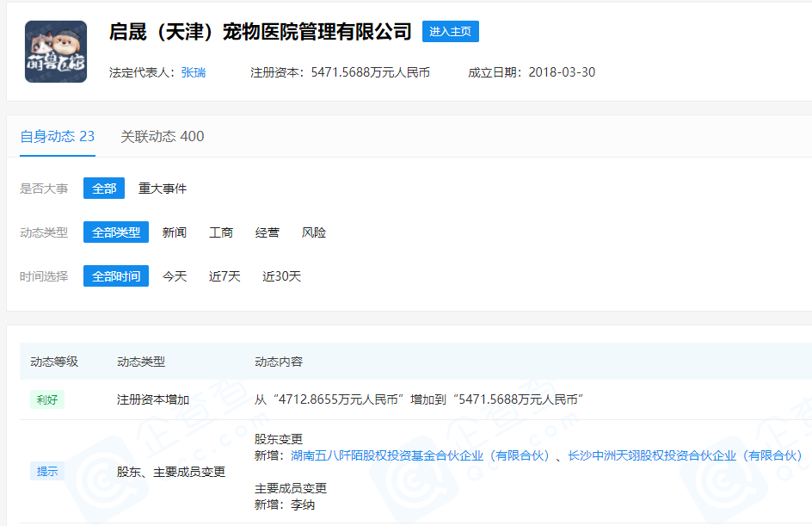Filter time by 近30天

pyautogui.click(x=282, y=276)
